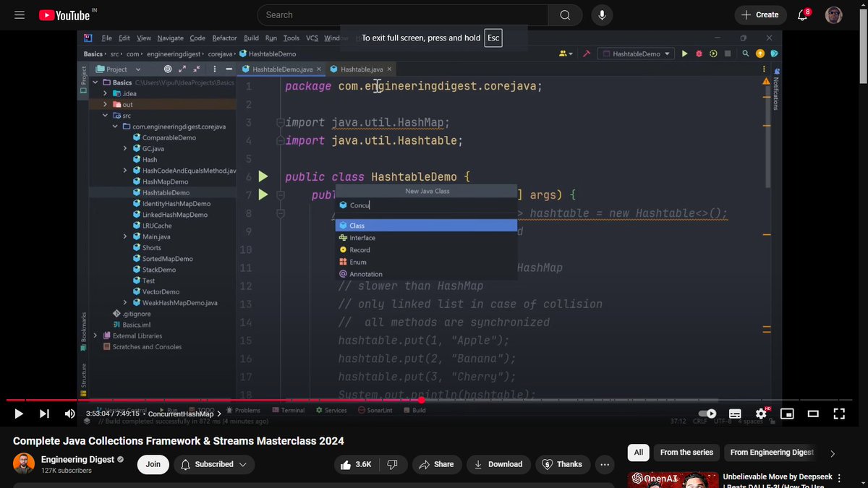Screen dimensions: 868x488
Task: Toggle the Subscribed notification button
Action: click(214, 464)
